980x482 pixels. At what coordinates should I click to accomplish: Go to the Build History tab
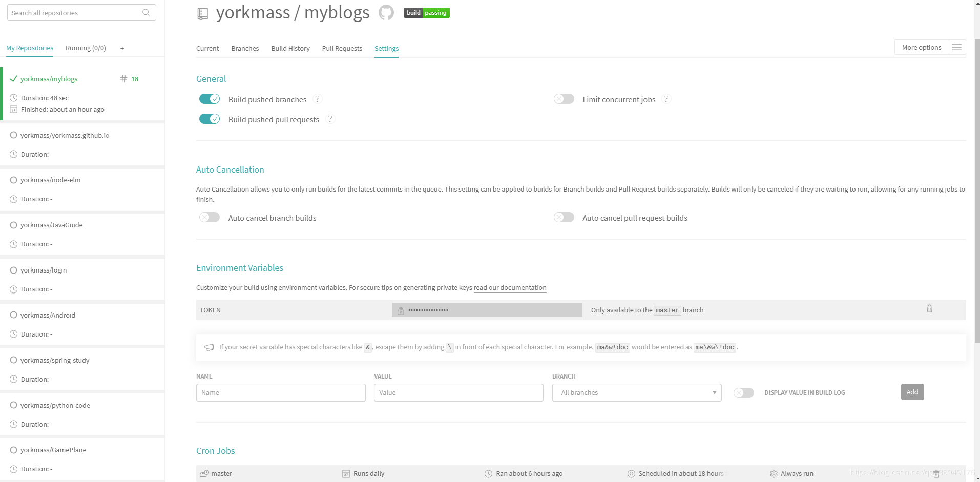(290, 48)
